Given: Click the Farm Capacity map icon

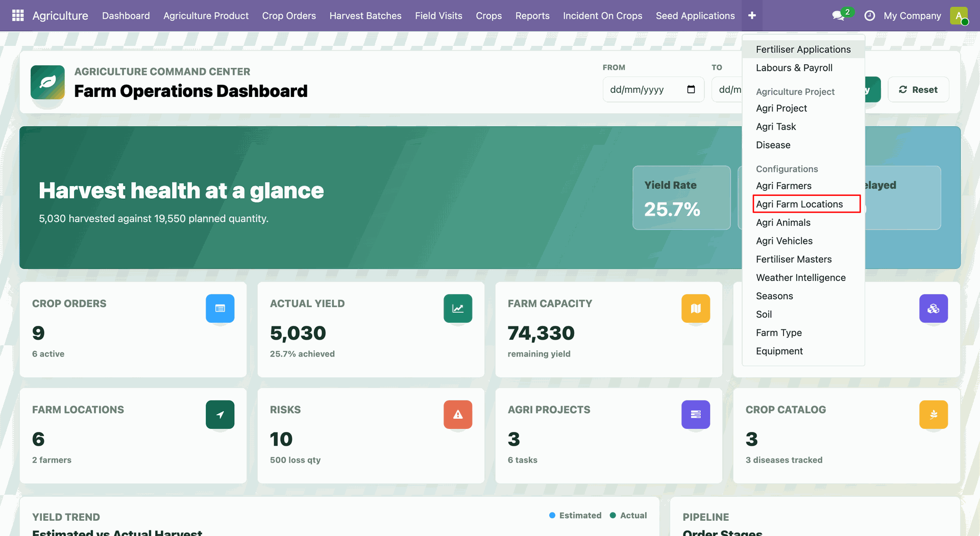Looking at the screenshot, I should 696,308.
